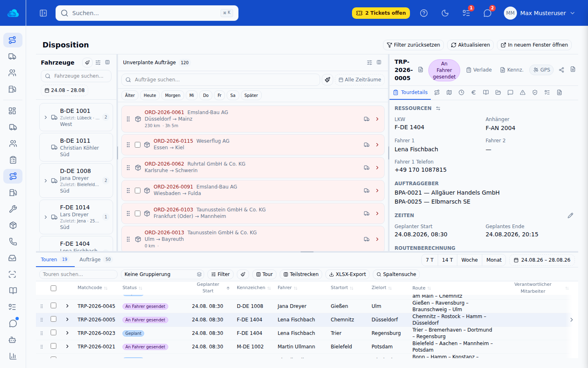This screenshot has width=588, height=368.
Task: Open the help question mark icon
Action: 424,13
